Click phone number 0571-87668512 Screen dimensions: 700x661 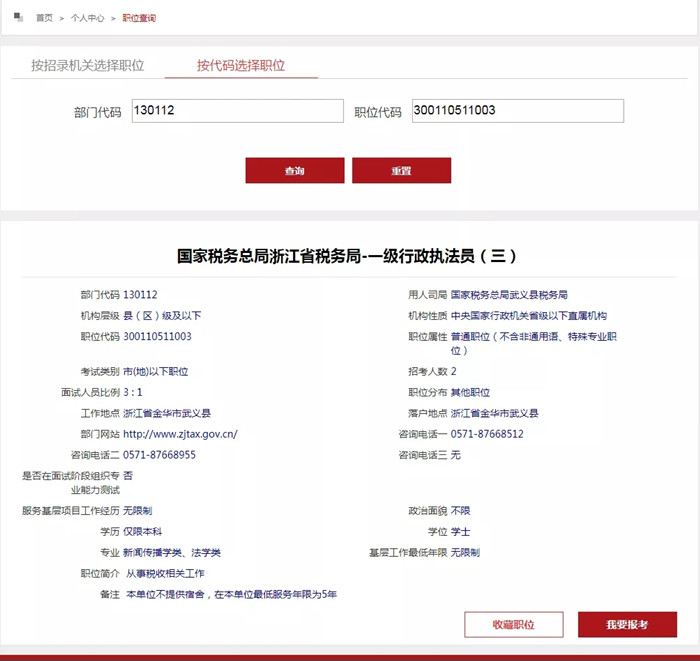pyautogui.click(x=487, y=434)
